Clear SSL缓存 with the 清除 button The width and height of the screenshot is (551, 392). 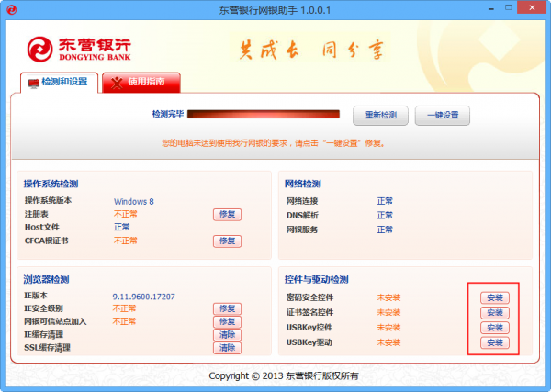pyautogui.click(x=227, y=348)
